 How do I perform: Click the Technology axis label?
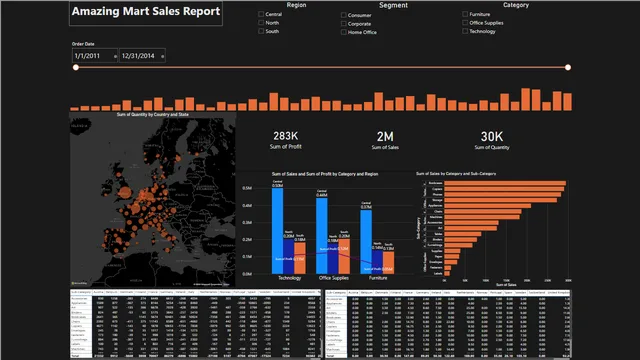[289, 278]
